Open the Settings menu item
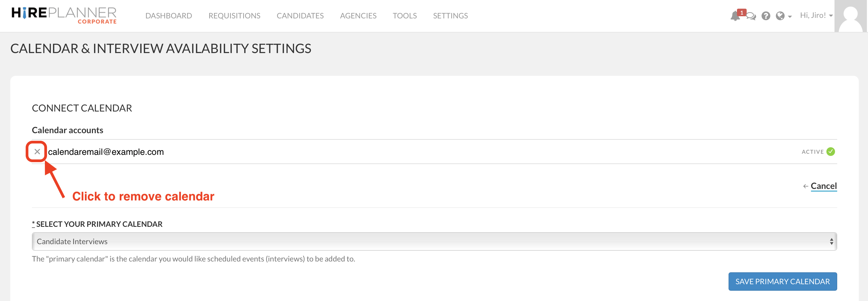 point(450,16)
